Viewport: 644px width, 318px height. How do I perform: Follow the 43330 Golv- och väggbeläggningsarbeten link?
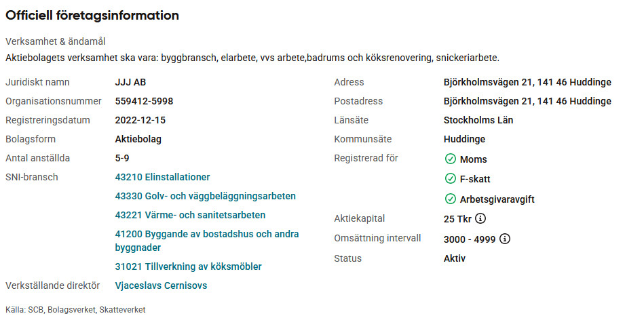point(205,196)
